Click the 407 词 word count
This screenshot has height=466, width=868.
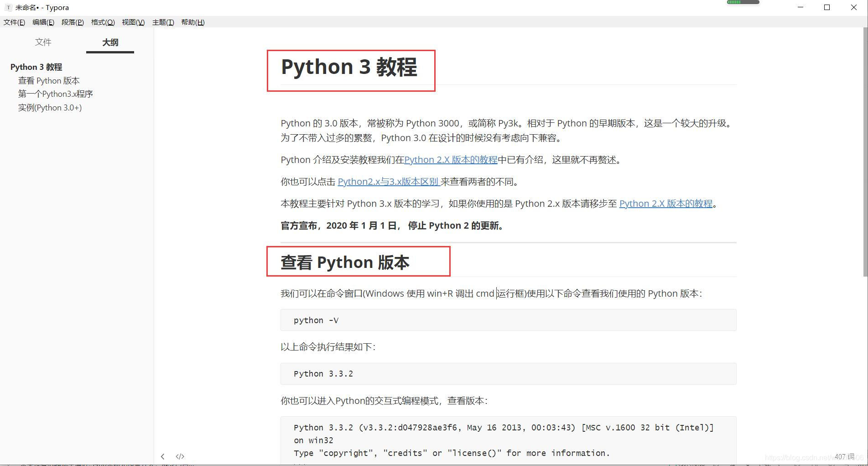tap(844, 456)
